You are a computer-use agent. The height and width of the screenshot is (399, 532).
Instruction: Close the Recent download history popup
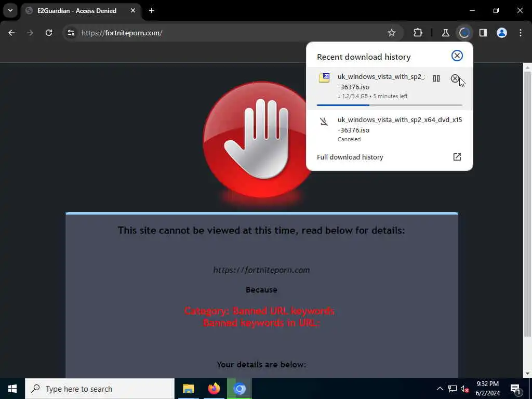pos(457,56)
